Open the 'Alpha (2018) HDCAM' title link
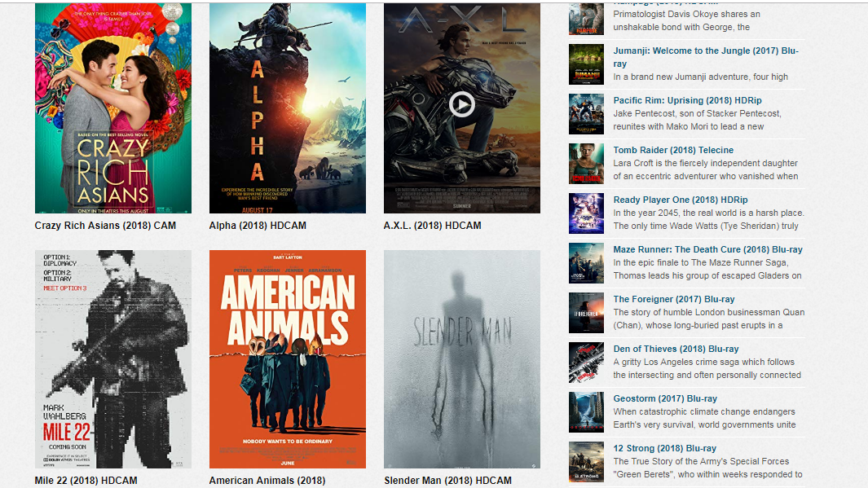 (258, 226)
